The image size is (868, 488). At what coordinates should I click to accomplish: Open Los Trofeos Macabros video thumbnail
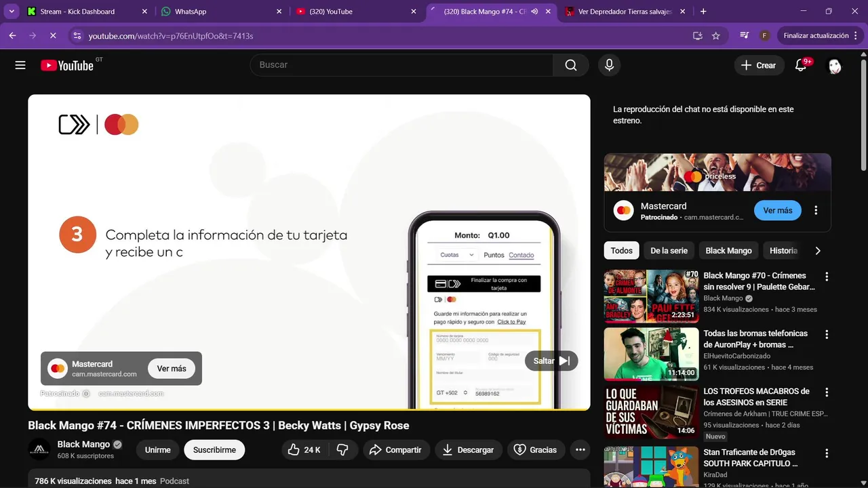click(x=651, y=412)
